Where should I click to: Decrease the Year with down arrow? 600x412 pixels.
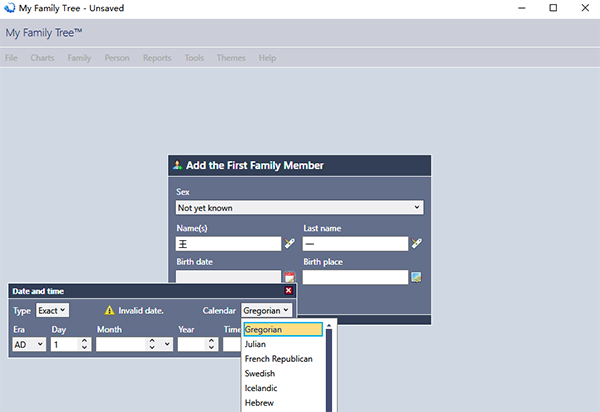point(211,347)
